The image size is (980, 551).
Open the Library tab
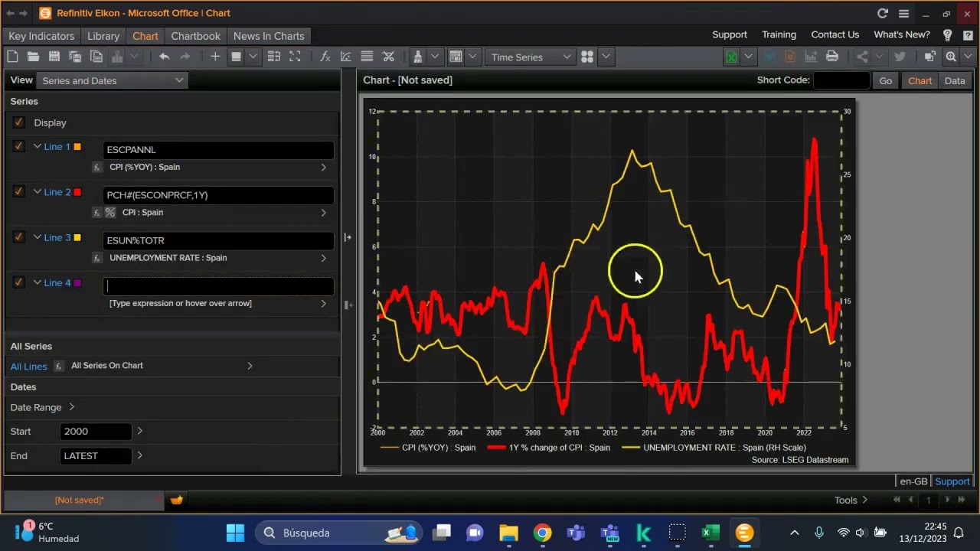(103, 36)
